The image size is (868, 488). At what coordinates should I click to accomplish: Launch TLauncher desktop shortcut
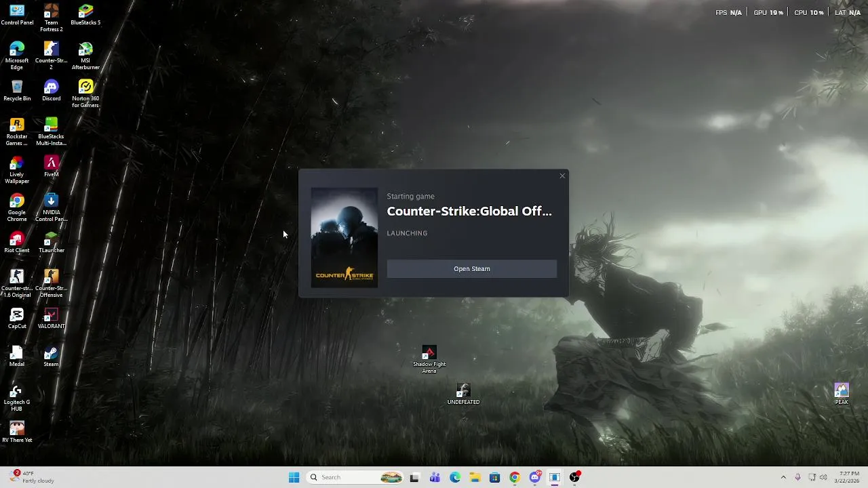(51, 243)
